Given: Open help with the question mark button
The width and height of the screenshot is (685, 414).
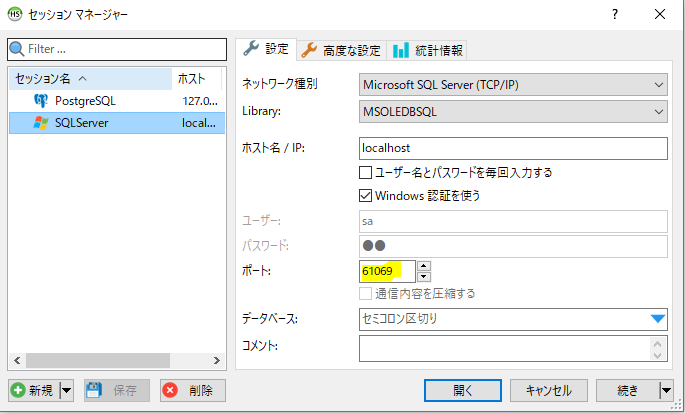Looking at the screenshot, I should pos(615,14).
